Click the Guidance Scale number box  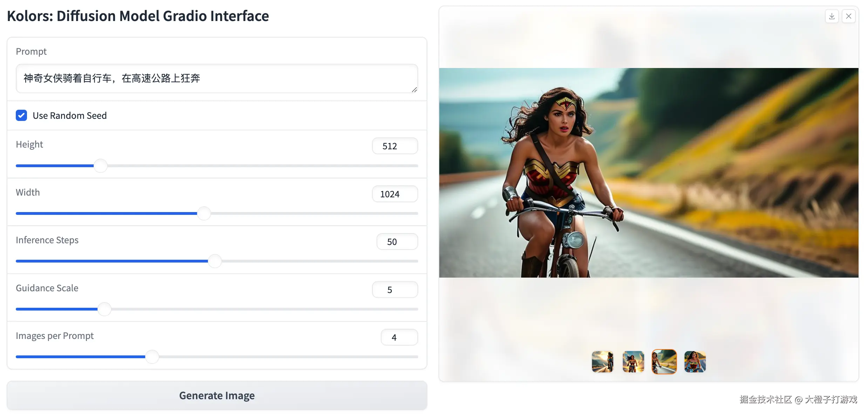click(395, 290)
